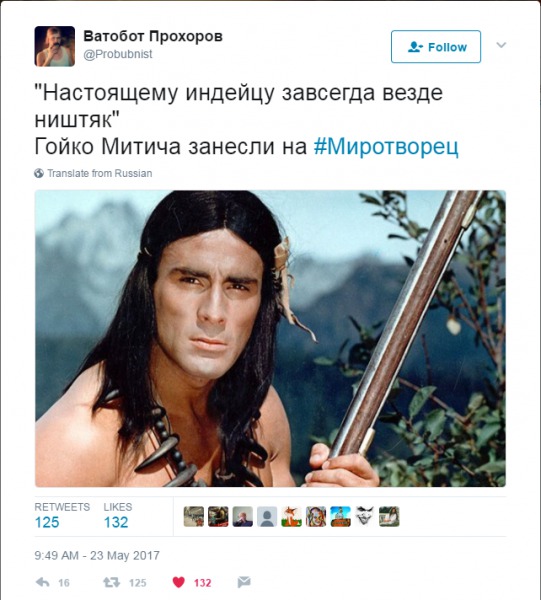The image size is (541, 600).
Task: Click the retweet icon
Action: 112,582
